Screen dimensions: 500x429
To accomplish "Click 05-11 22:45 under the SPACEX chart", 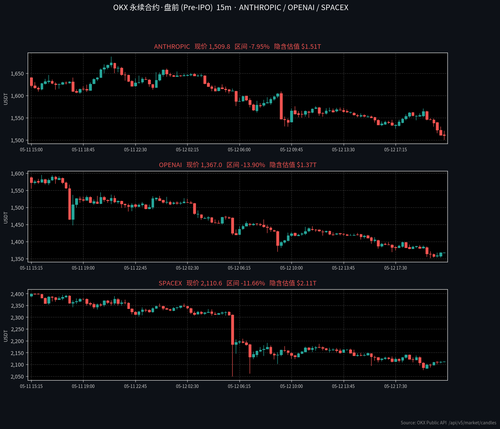I will click(135, 386).
